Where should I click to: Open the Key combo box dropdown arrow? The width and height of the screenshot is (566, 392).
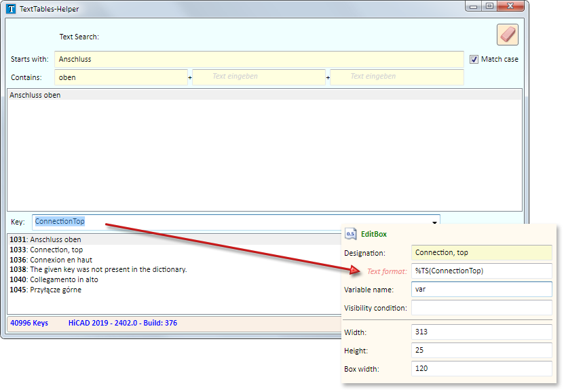[434, 222]
